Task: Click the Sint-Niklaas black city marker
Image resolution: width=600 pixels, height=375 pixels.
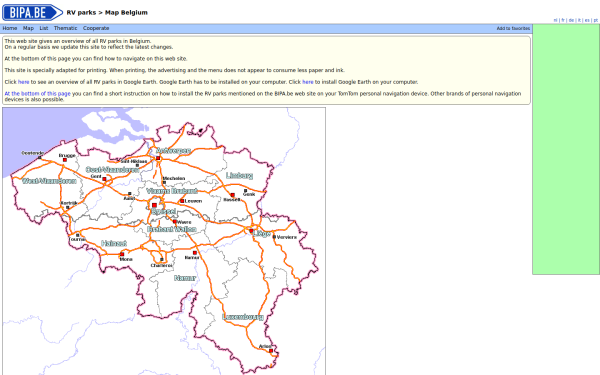Action: pyautogui.click(x=137, y=166)
